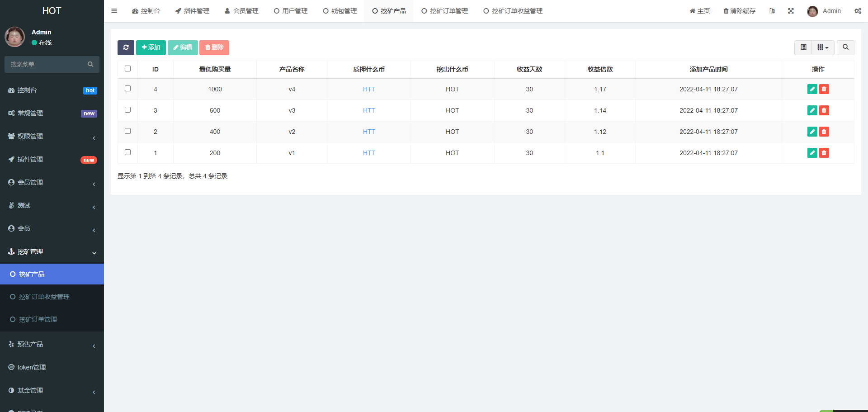This screenshot has height=412, width=868.
Task: Check the select-all checkbox in table header
Action: coord(127,68)
